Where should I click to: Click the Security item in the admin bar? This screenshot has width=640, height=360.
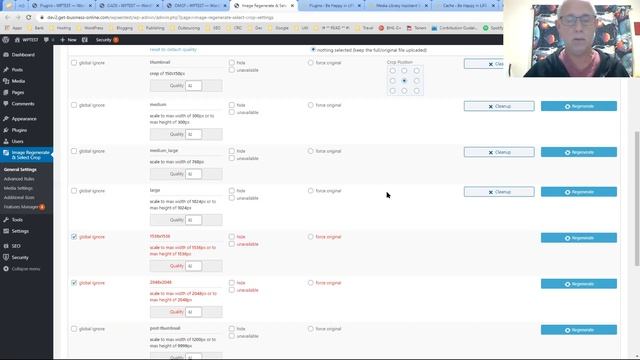coord(107,40)
